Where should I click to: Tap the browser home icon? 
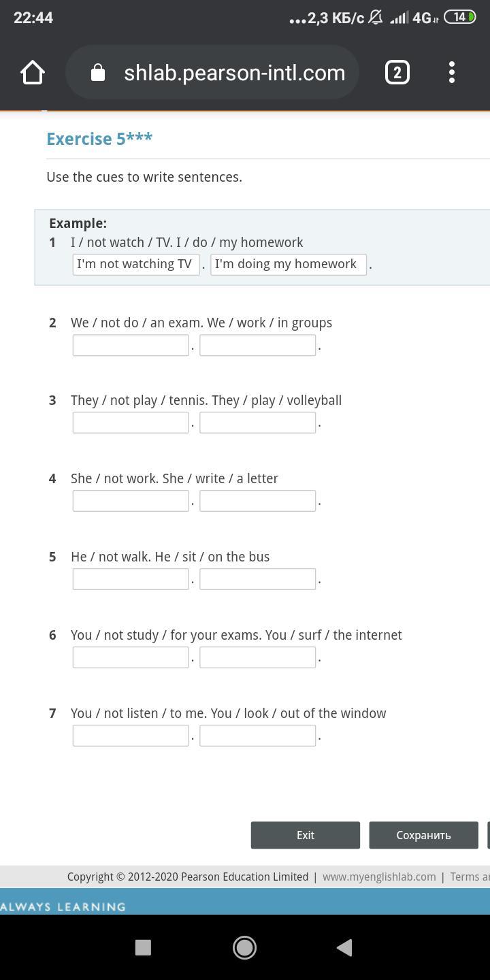coord(32,72)
